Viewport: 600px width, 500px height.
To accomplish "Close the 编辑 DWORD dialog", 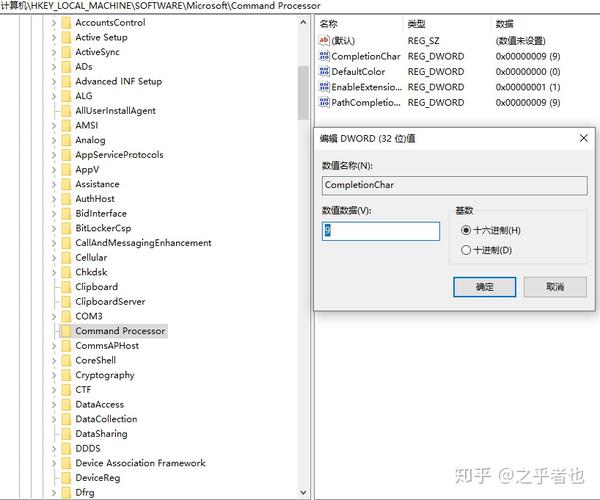I will tap(584, 138).
